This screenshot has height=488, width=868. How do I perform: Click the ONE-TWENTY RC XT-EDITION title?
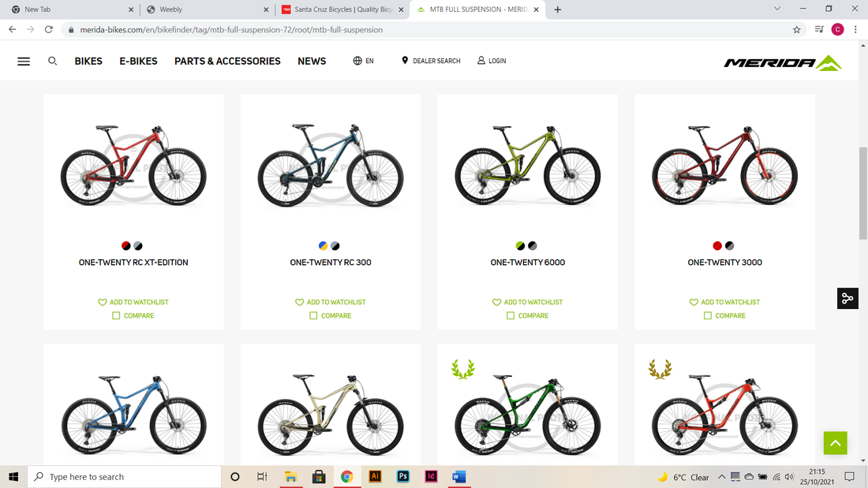133,263
